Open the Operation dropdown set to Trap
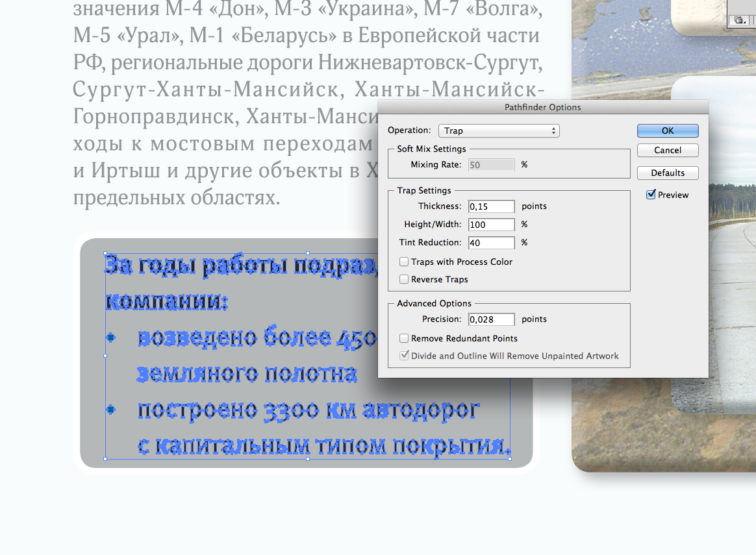Screen dimensions: 756x555 (x=499, y=130)
